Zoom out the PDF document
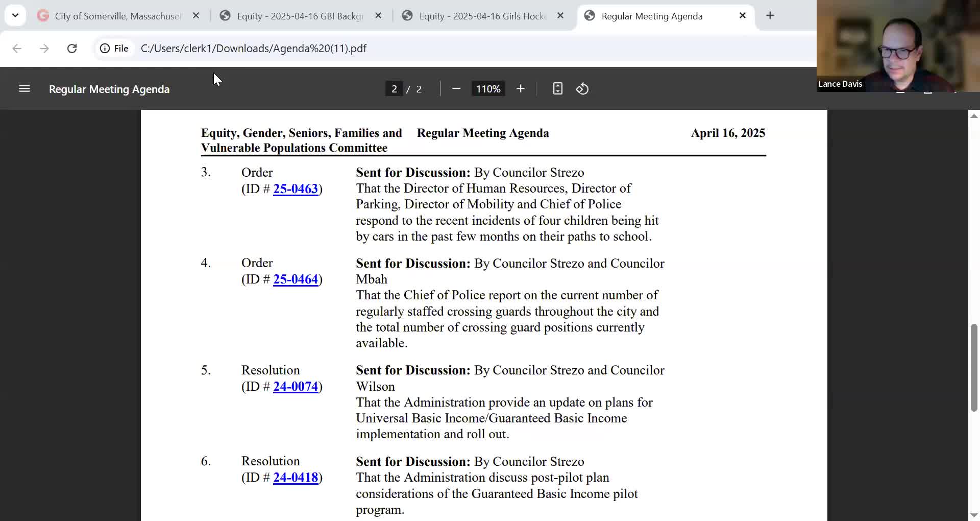This screenshot has width=980, height=521. click(x=456, y=89)
